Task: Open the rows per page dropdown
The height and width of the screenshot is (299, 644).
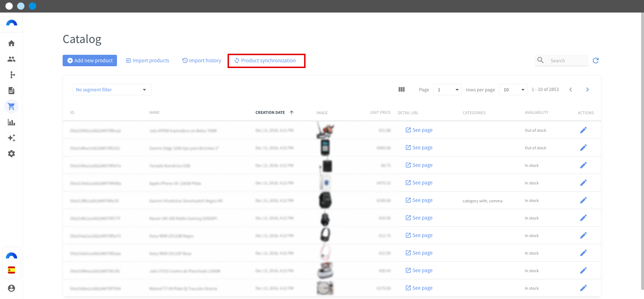Action: point(513,90)
